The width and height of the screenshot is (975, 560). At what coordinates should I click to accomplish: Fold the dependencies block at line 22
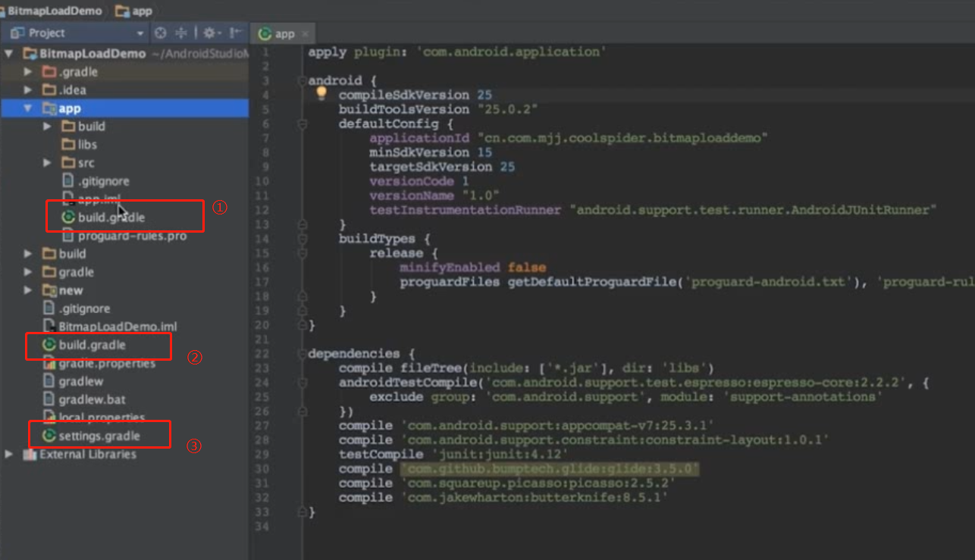(302, 354)
